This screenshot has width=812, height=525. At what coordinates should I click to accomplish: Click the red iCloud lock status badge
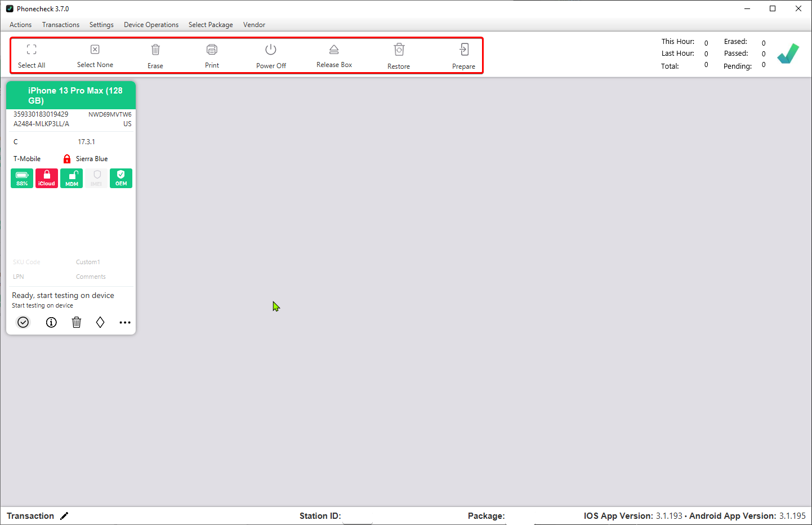click(47, 178)
